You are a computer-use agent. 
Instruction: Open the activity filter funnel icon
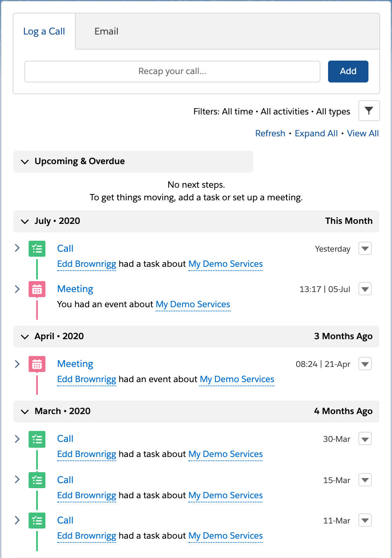(x=369, y=111)
